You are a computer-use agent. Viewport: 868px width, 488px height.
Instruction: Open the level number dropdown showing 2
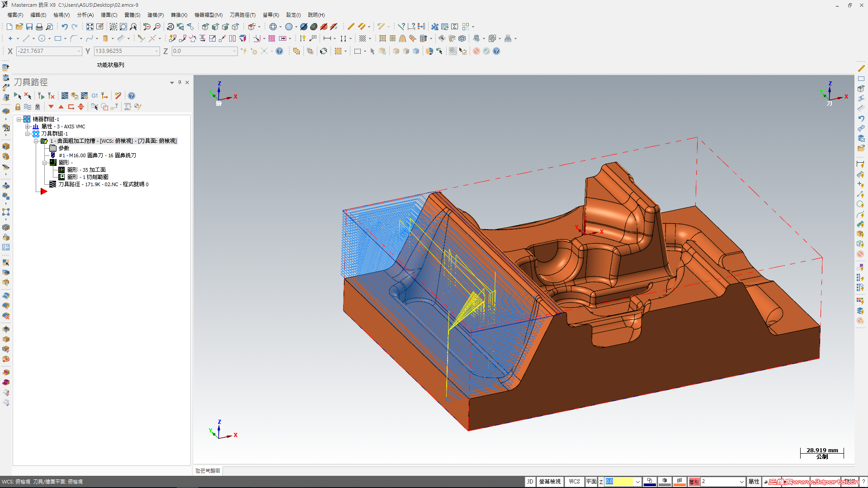pos(741,482)
